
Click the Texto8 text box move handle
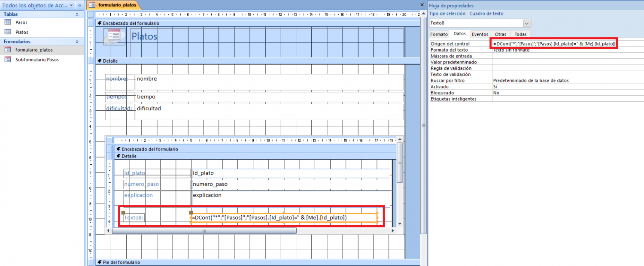[191, 213]
